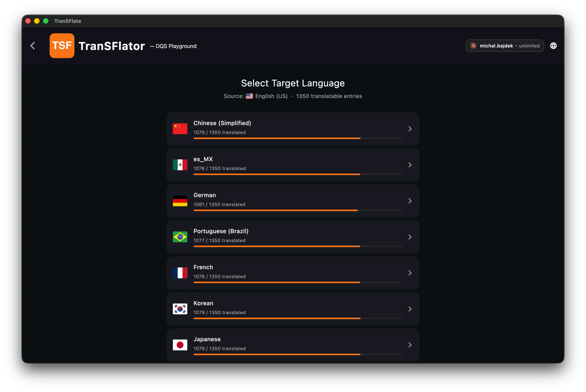The height and width of the screenshot is (392, 586).
Task: Click the US flag next to Source
Action: [x=249, y=96]
